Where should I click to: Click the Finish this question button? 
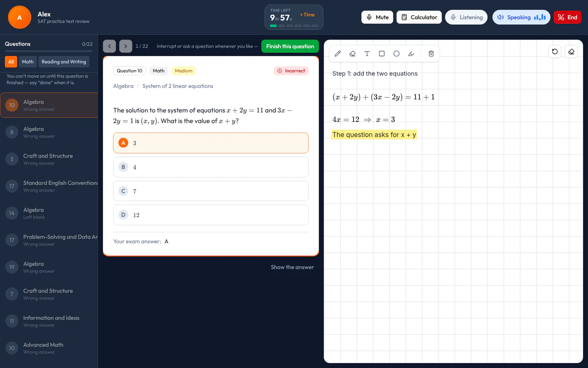click(290, 46)
